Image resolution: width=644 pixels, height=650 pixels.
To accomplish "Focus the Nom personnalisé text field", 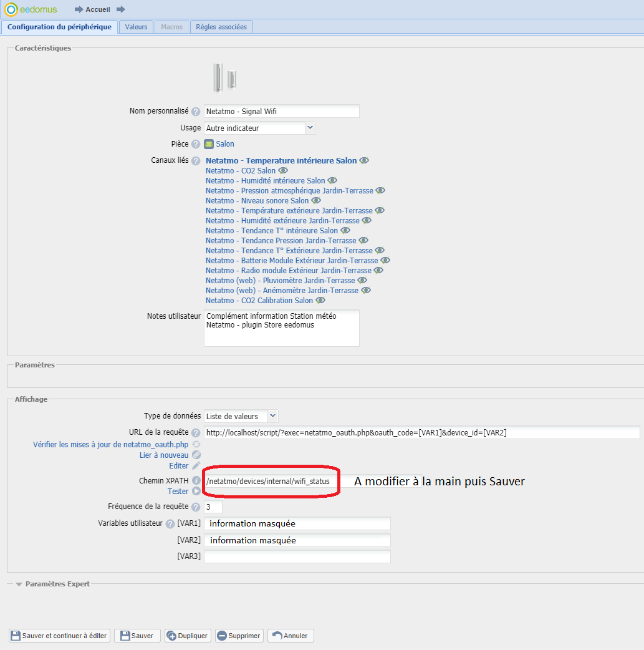I will 282,111.
